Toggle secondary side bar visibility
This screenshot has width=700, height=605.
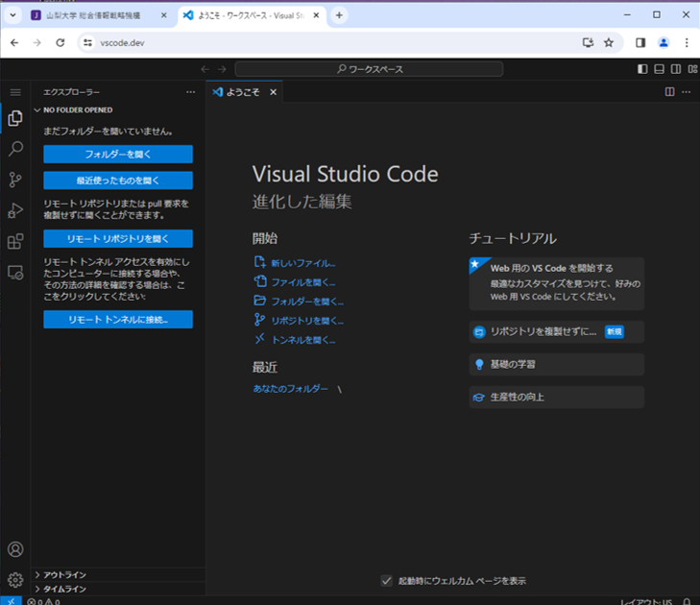point(676,69)
